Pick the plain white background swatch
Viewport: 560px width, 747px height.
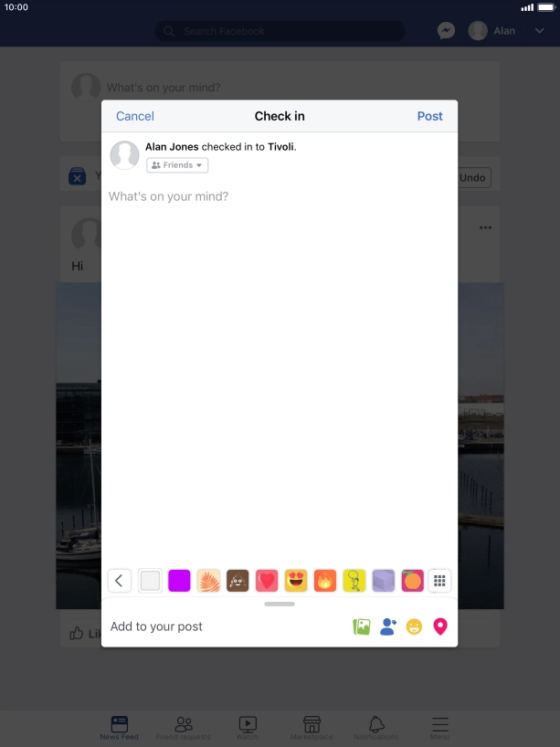[150, 581]
